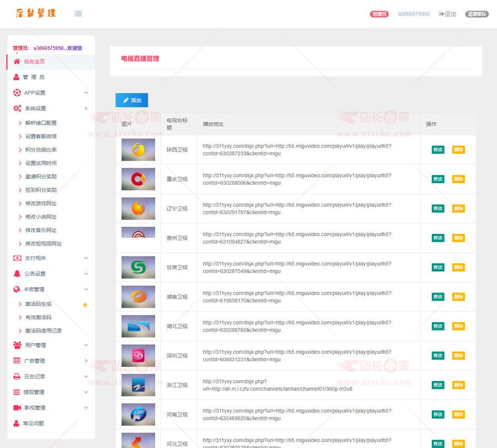Click 删除 for 湖南卫视 row
Image resolution: width=497 pixels, height=448 pixels.
click(x=458, y=297)
